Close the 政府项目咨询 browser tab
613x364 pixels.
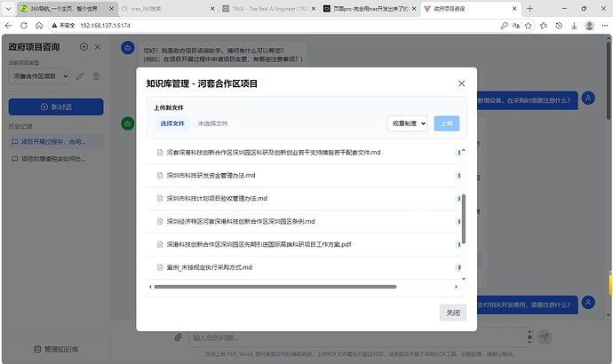pos(514,9)
